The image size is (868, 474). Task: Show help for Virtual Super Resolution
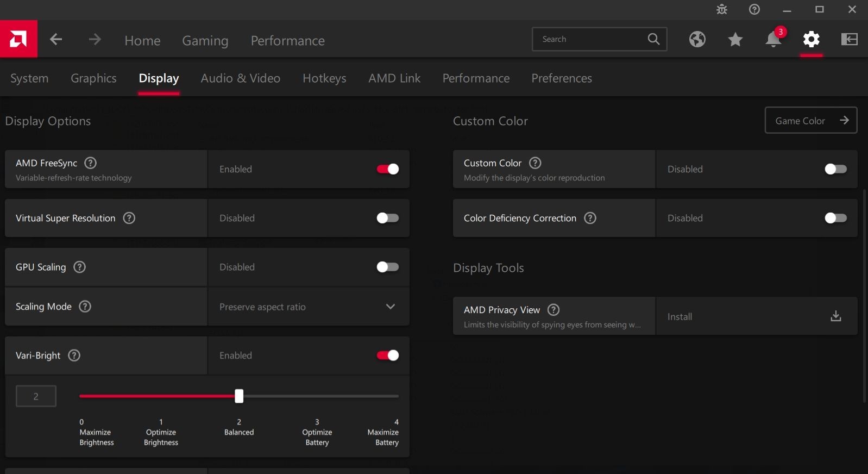129,218
